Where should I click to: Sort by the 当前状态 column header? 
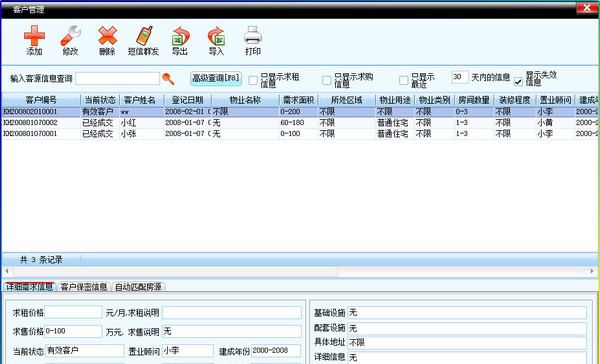point(100,100)
